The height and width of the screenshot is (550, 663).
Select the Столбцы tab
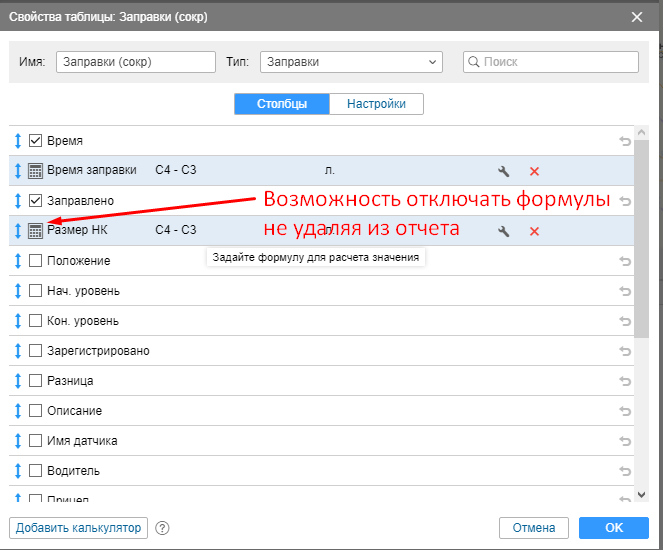281,104
